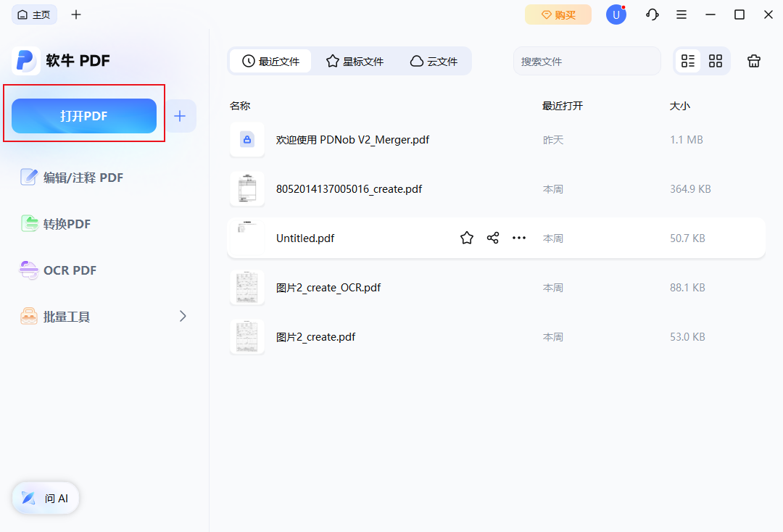
Task: Switch to 云文件 tab
Action: 434,61
